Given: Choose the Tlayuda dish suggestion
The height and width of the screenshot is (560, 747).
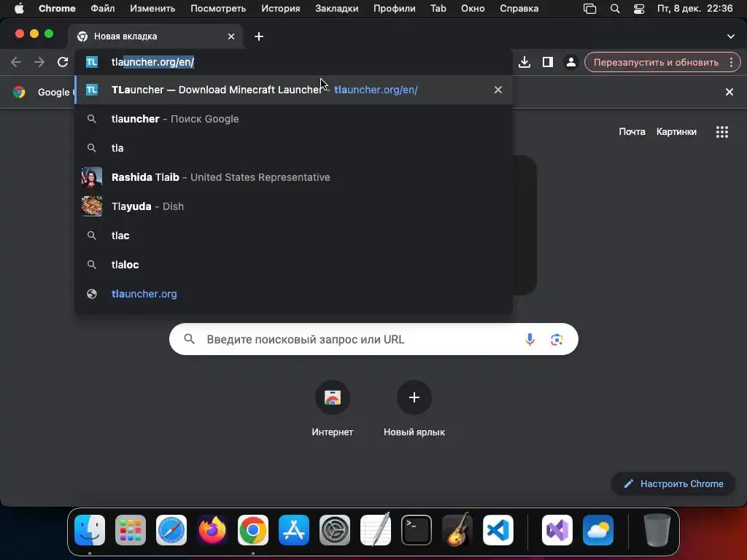Looking at the screenshot, I should tap(293, 206).
